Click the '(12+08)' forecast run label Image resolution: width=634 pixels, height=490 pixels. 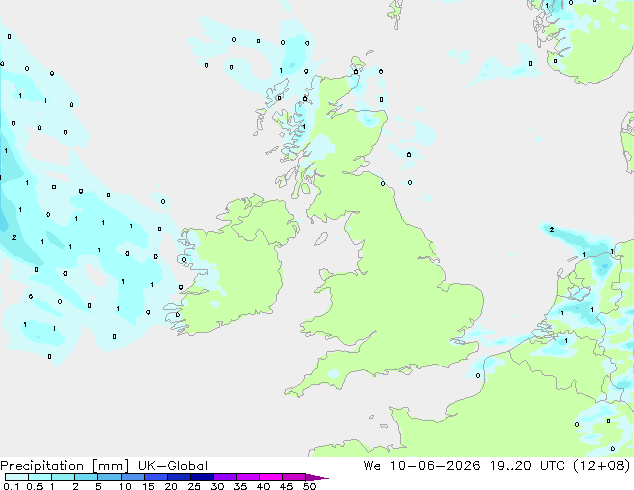[x=602, y=466]
